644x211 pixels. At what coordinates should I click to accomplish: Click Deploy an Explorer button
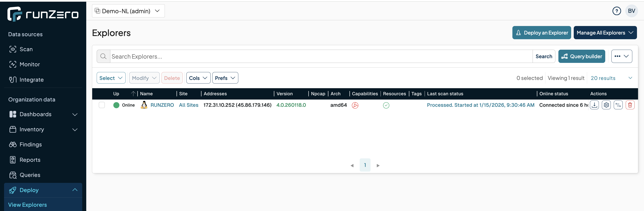tap(542, 33)
